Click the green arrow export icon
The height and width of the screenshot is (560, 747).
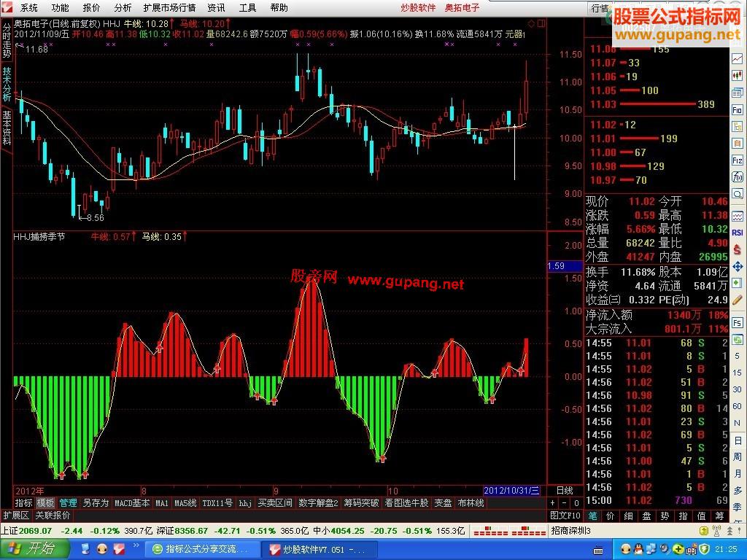(737, 283)
